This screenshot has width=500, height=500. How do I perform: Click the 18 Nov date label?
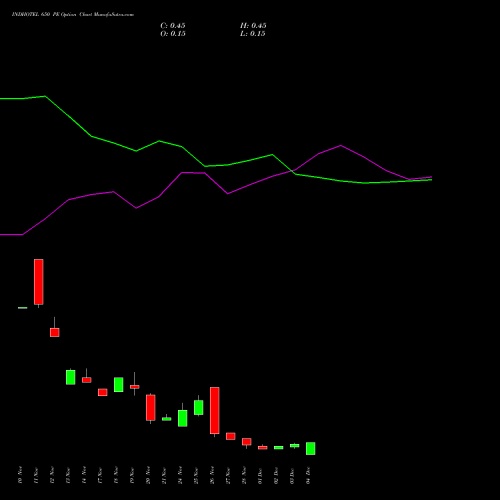coord(116,475)
